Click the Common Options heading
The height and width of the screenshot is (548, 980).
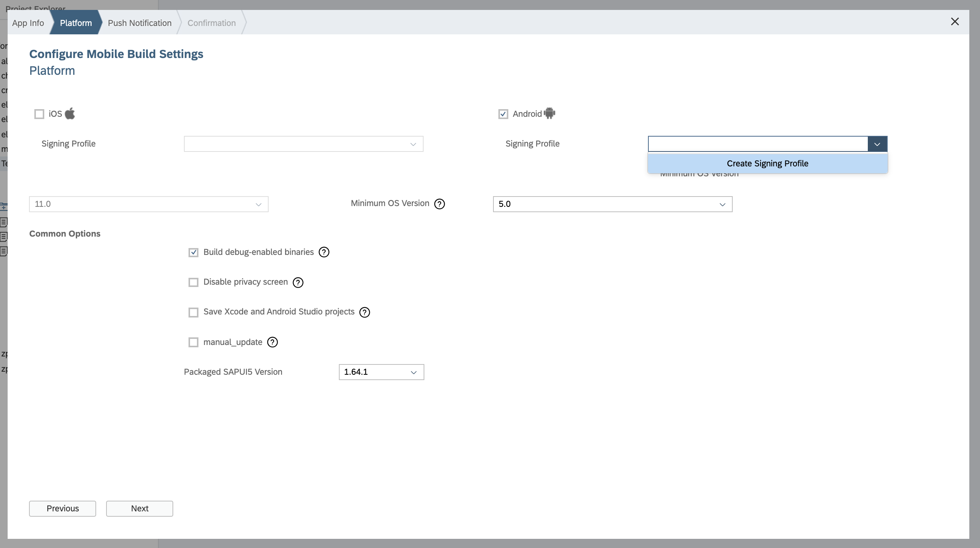[65, 234]
